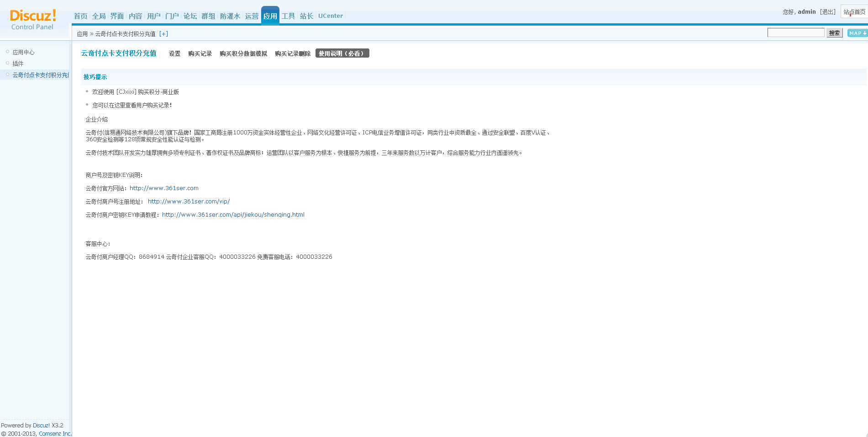Open the 购买记录删除 tab
Screen dimensions: 868x437
(x=293, y=53)
